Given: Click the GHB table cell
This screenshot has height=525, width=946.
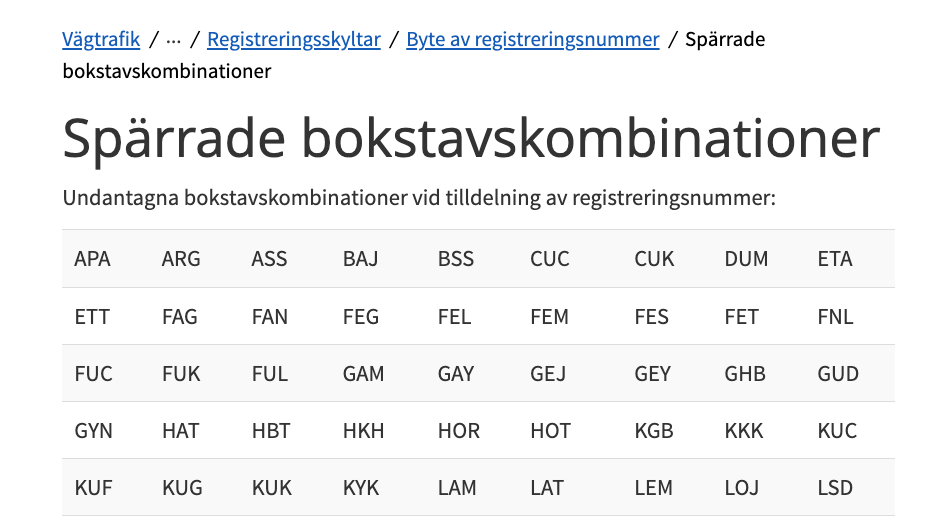Looking at the screenshot, I should [x=745, y=374].
